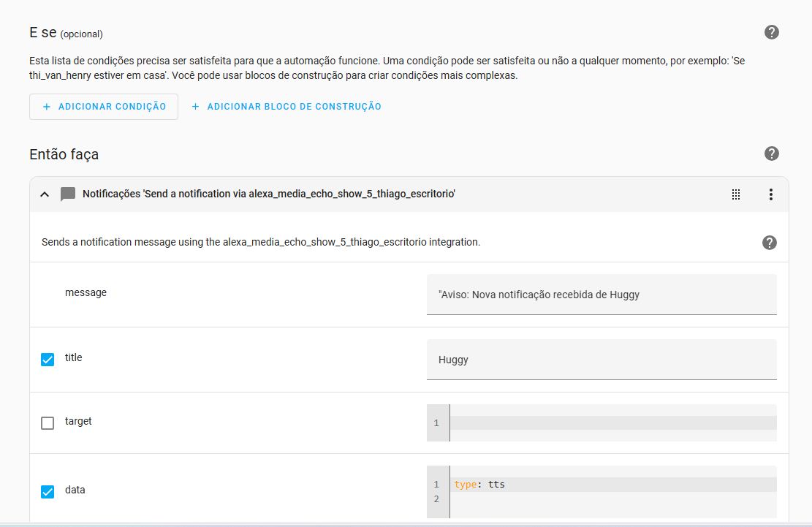Click the 'title' field label

[73, 357]
